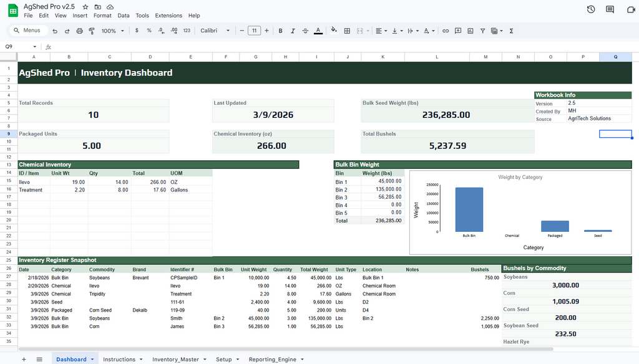Click the Create a filter icon
The height and width of the screenshot is (364, 639).
(x=482, y=30)
